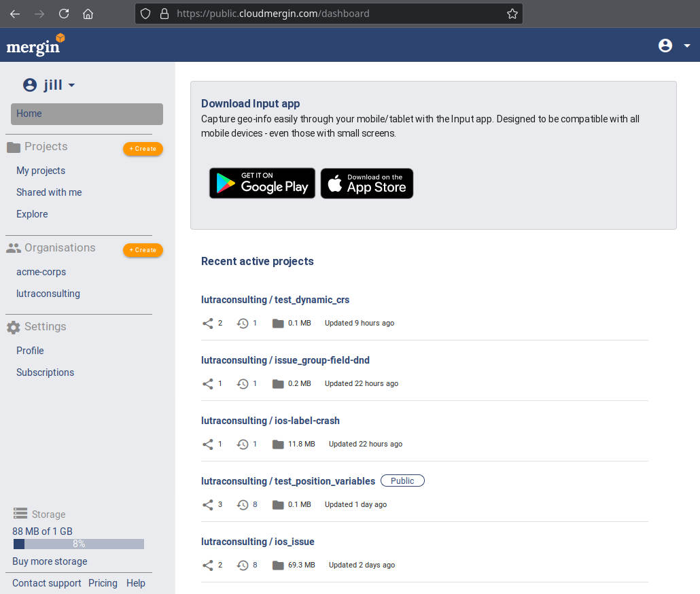The width and height of the screenshot is (700, 594).
Task: Open acme-corps organisation
Action: 41,272
